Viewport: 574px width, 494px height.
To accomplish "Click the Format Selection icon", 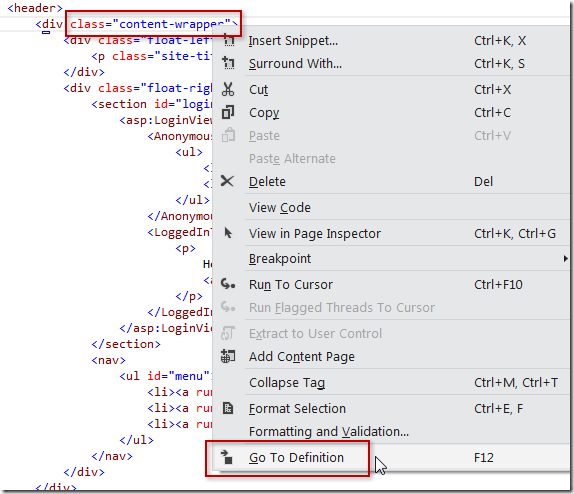I will [228, 408].
